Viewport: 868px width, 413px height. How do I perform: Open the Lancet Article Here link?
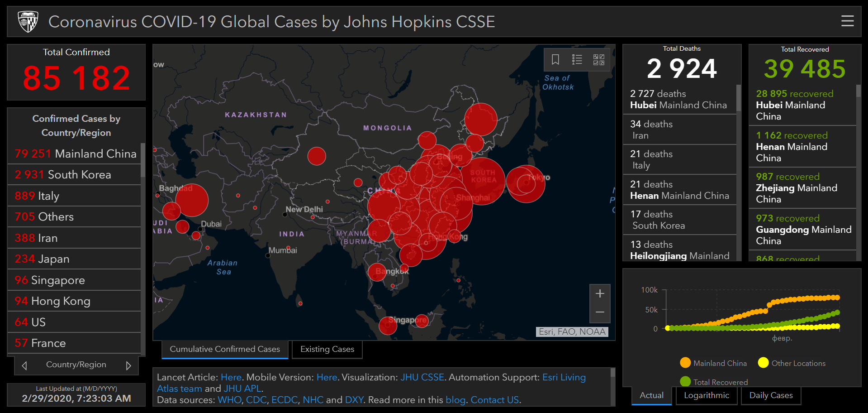point(231,377)
